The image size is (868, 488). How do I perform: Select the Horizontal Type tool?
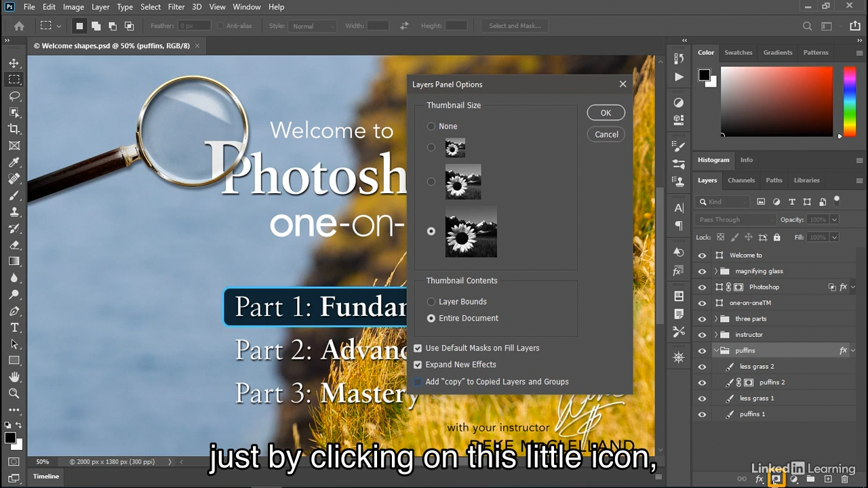point(14,327)
